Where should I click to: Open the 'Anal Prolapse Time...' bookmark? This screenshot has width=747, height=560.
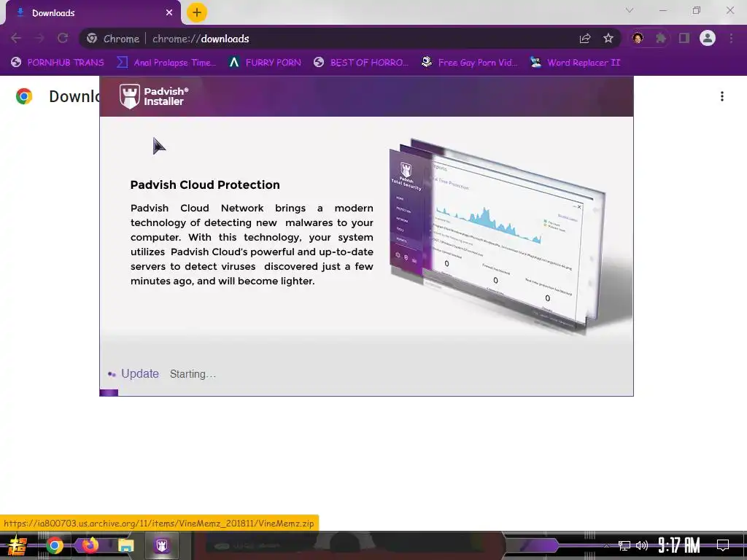click(166, 63)
